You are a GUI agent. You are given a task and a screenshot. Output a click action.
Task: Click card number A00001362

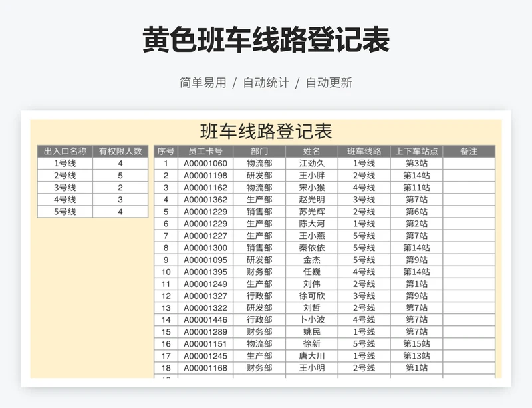205,200
